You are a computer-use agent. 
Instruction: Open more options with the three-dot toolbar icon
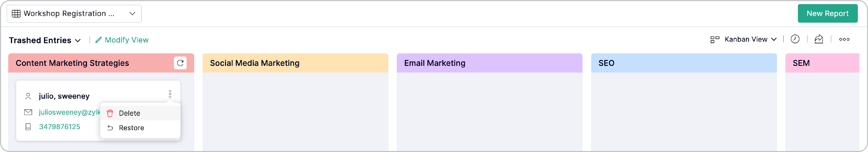(844, 39)
